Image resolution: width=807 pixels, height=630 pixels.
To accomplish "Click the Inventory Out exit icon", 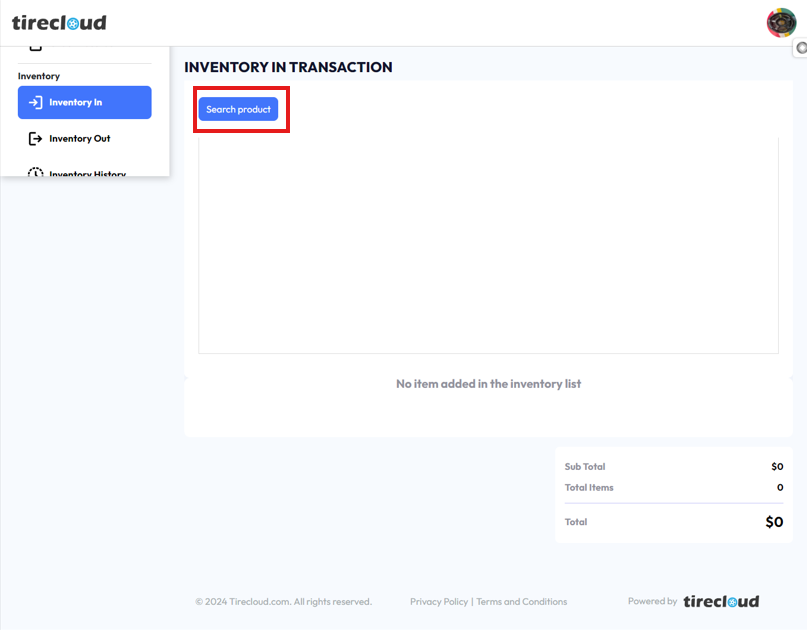I will 35,138.
